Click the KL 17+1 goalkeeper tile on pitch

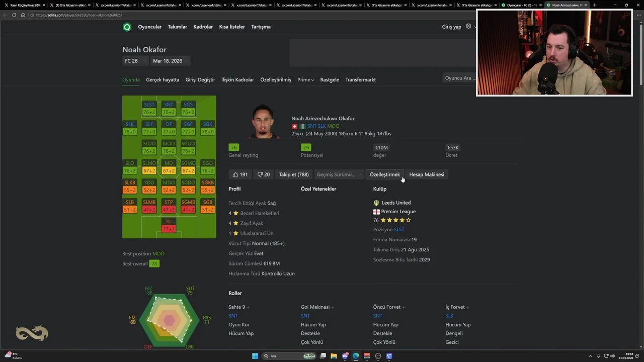pos(169,225)
